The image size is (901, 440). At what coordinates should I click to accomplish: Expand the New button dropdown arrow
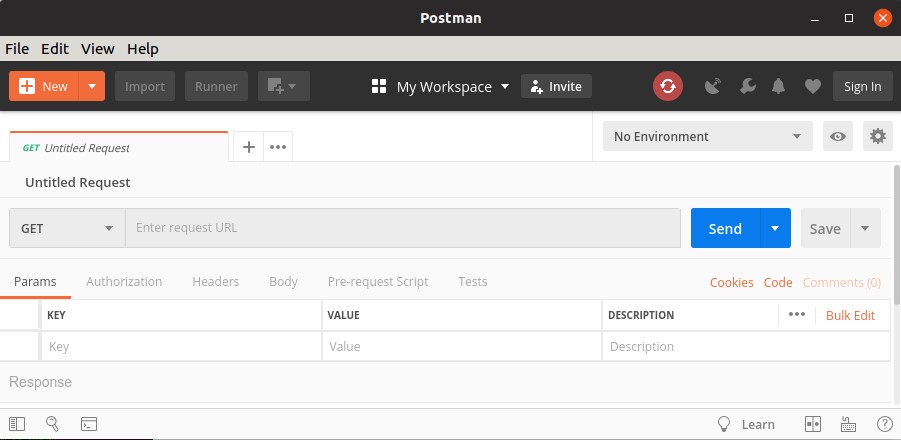coord(92,86)
